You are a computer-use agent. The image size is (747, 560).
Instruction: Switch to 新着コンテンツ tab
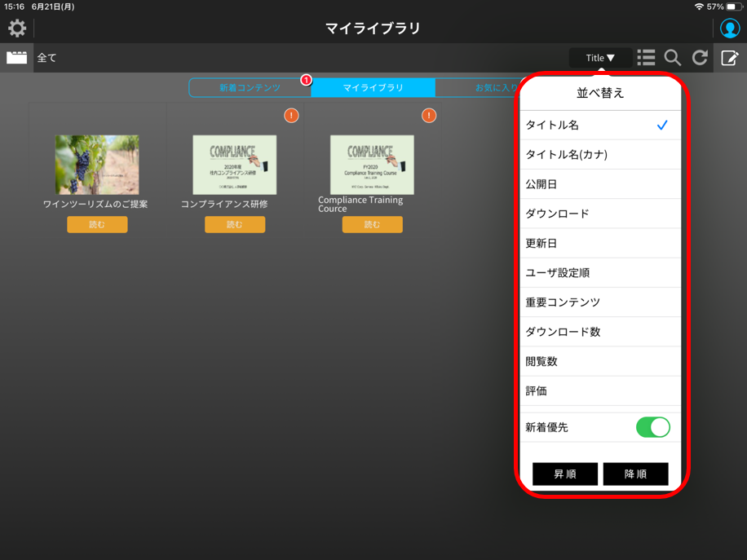tap(250, 87)
